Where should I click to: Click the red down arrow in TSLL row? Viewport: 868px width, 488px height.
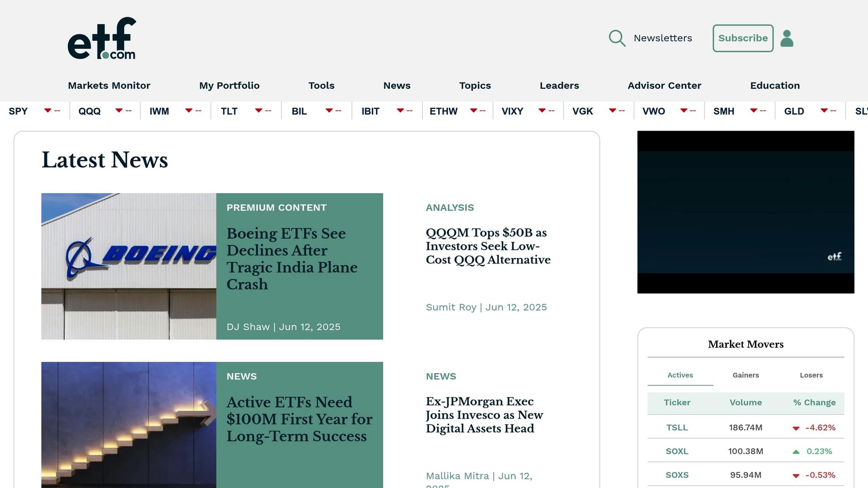click(x=796, y=428)
